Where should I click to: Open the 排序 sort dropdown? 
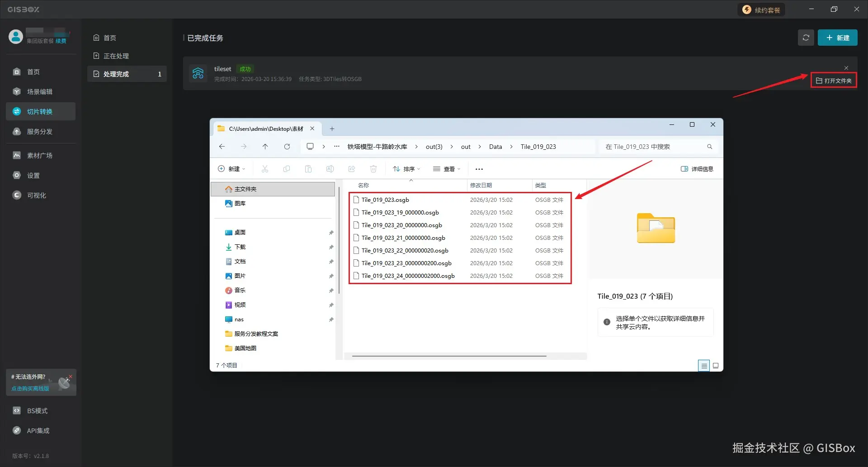tap(406, 169)
